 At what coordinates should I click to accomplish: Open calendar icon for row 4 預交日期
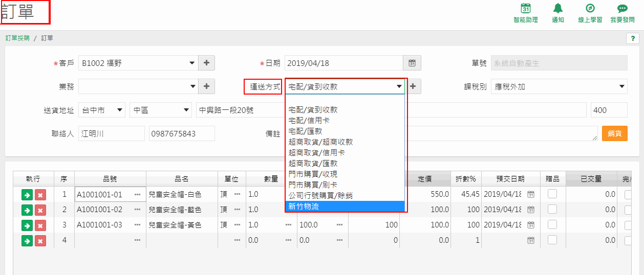coord(531,240)
